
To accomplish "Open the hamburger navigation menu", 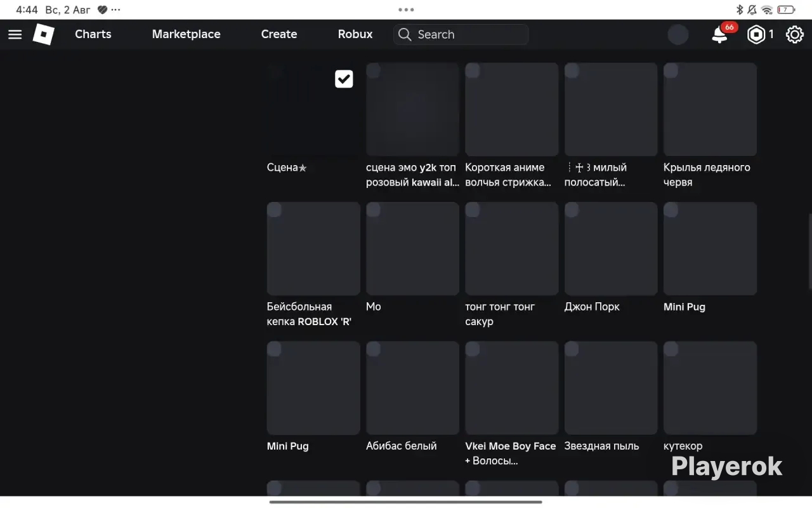I will (15, 34).
